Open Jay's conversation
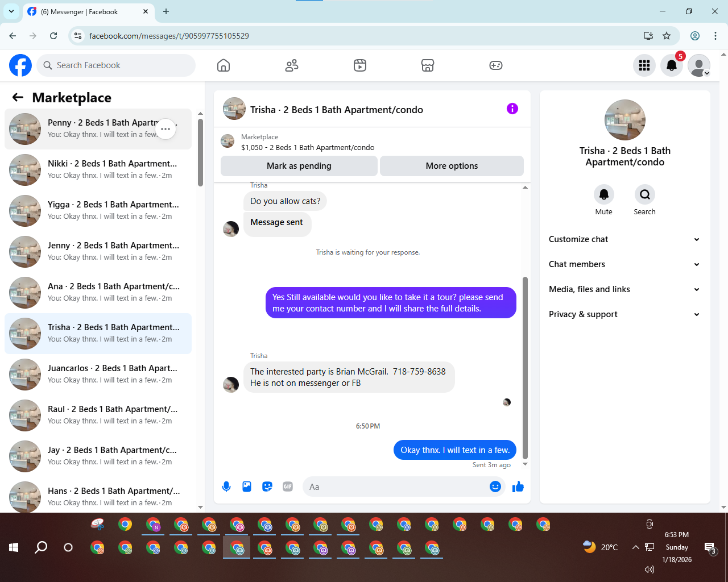 [98, 456]
